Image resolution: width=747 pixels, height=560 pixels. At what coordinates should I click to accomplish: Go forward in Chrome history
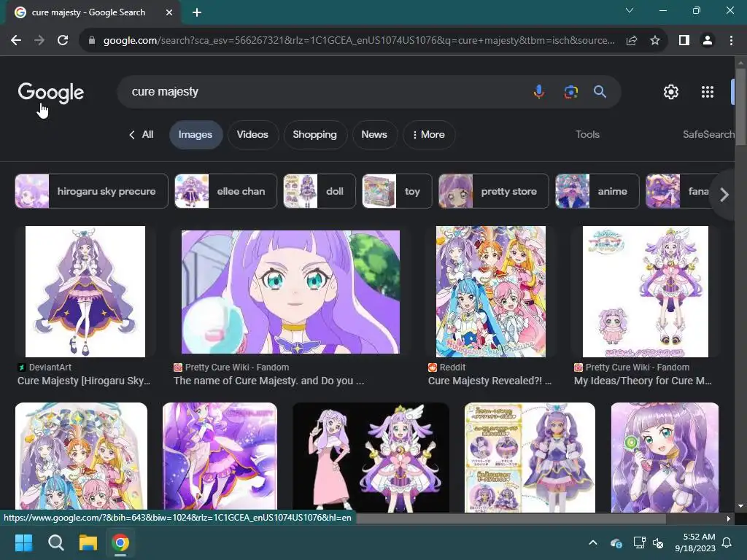(x=39, y=41)
